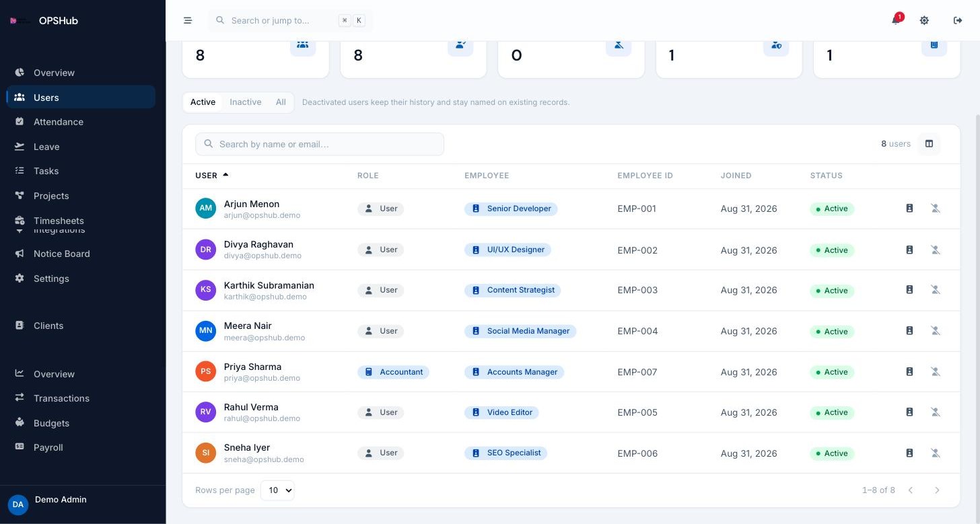Open the Demo Admin profile
This screenshot has width=980, height=524.
(82, 504)
